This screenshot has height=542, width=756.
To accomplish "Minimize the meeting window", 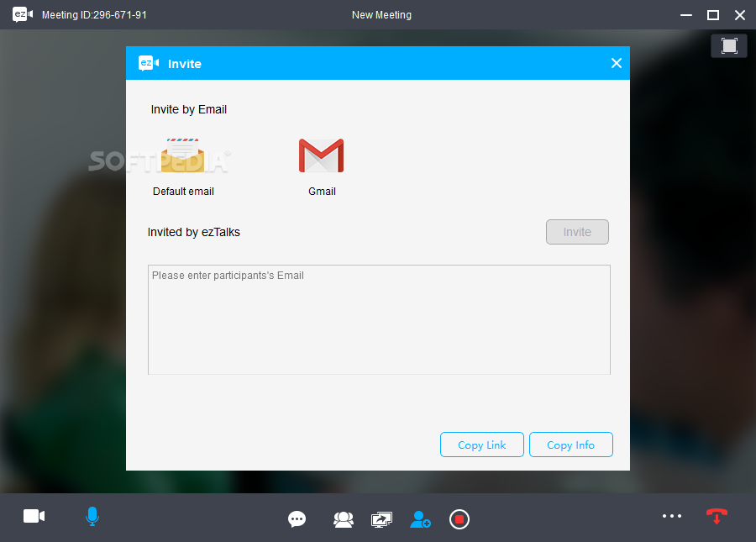I will (686, 15).
